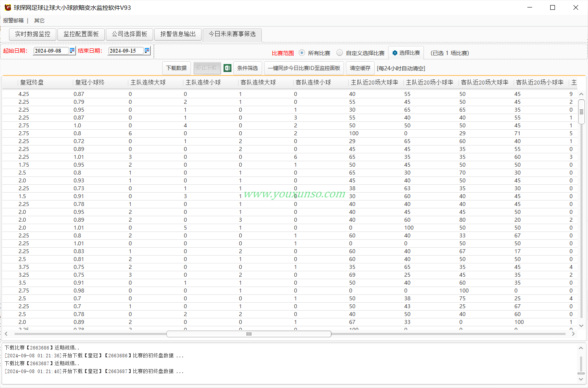Switch to 公司选择面板 tab
The width and height of the screenshot is (588, 388).
[x=129, y=34]
